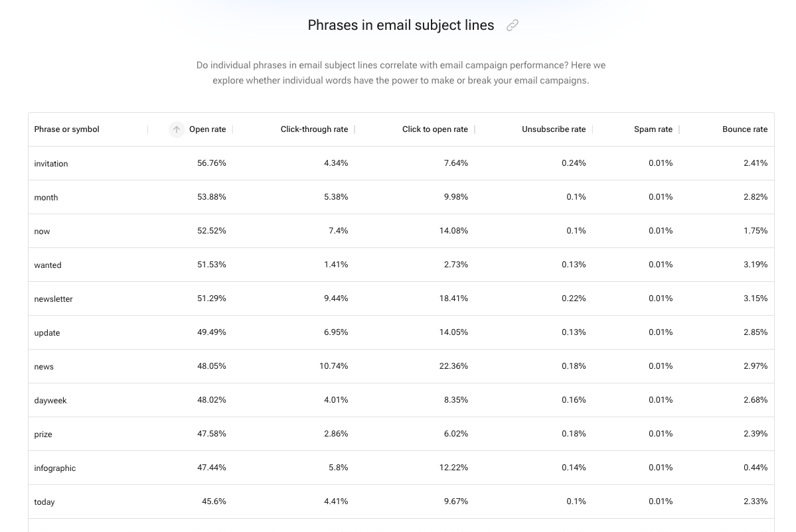Click the bounce rate 0.44% for infographic
The height and width of the screenshot is (532, 796).
point(756,467)
